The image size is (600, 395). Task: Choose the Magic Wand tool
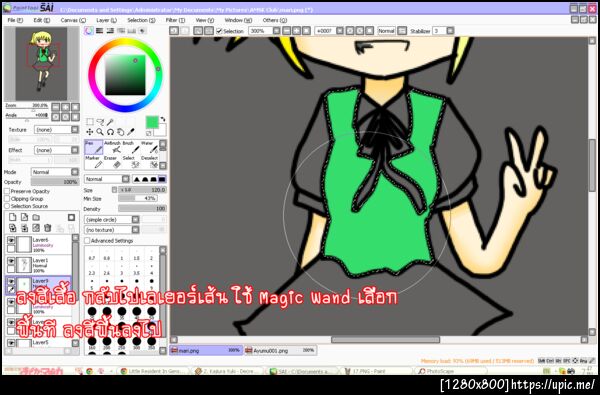(x=110, y=122)
